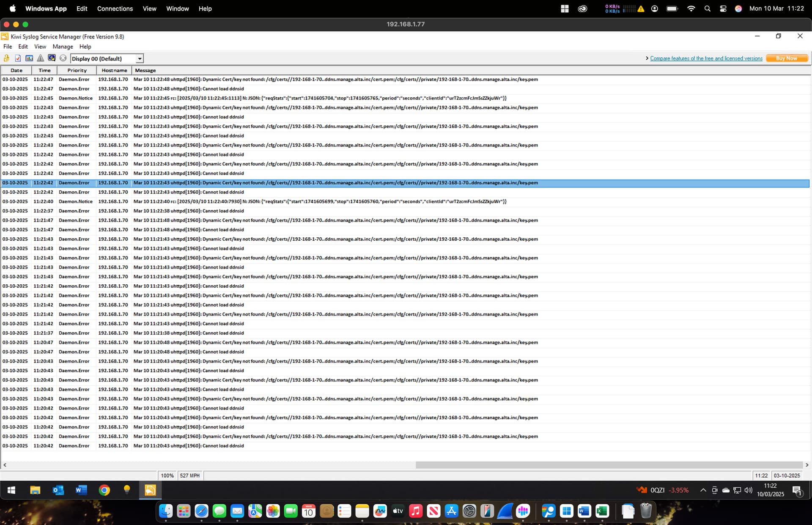Image resolution: width=812 pixels, height=525 pixels.
Task: Open the Windows notification center icon
Action: (x=798, y=490)
